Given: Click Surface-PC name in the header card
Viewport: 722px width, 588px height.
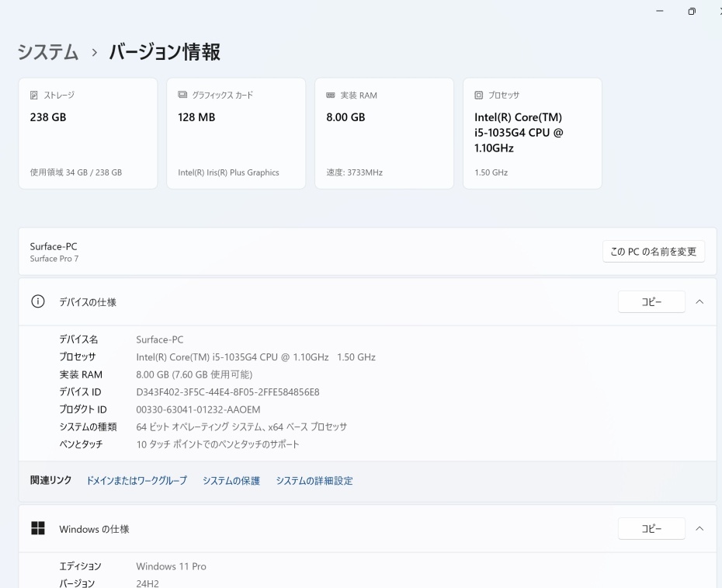Looking at the screenshot, I should click(x=54, y=246).
